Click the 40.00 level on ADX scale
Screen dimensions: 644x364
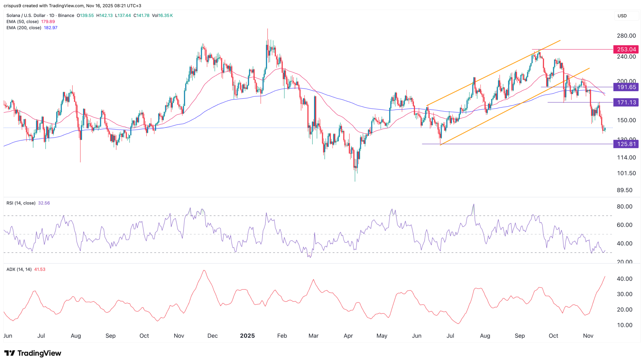pyautogui.click(x=625, y=279)
